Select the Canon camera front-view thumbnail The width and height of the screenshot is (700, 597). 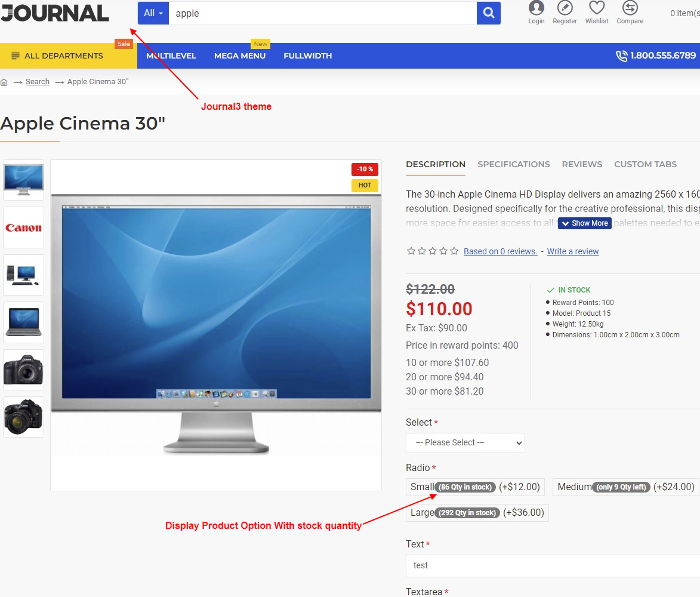(24, 370)
